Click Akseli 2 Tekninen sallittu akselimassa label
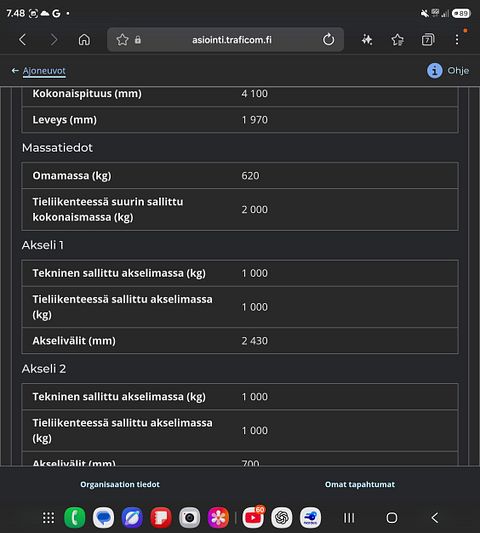 (x=119, y=397)
